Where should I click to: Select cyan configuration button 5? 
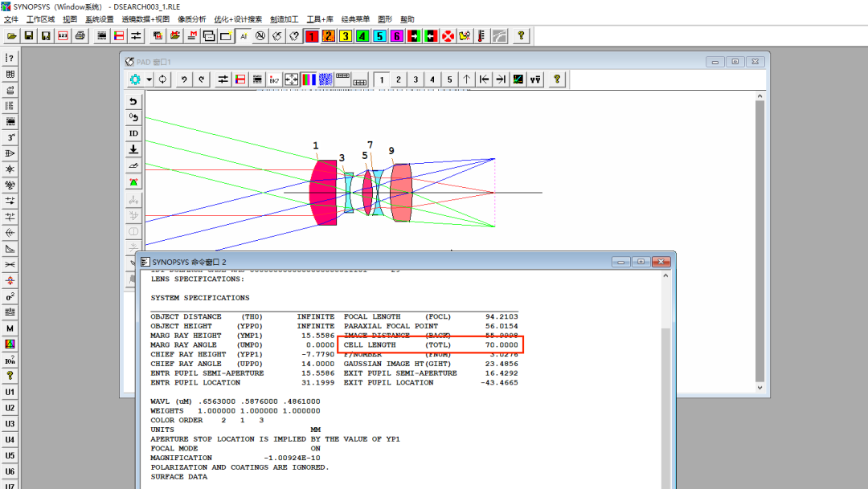pyautogui.click(x=379, y=36)
